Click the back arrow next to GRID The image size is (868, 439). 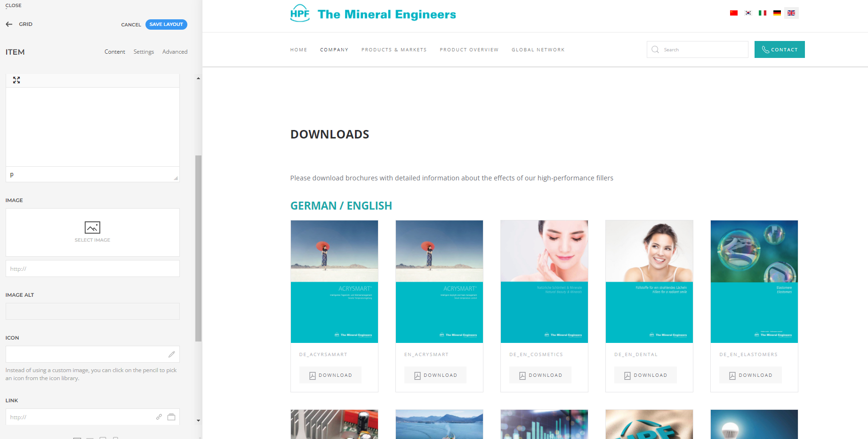9,24
